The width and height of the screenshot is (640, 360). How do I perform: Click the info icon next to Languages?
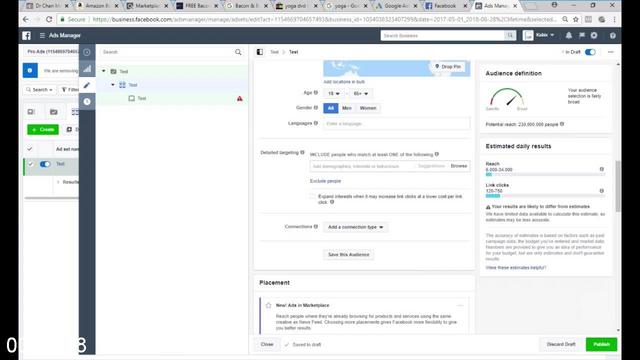[316, 123]
